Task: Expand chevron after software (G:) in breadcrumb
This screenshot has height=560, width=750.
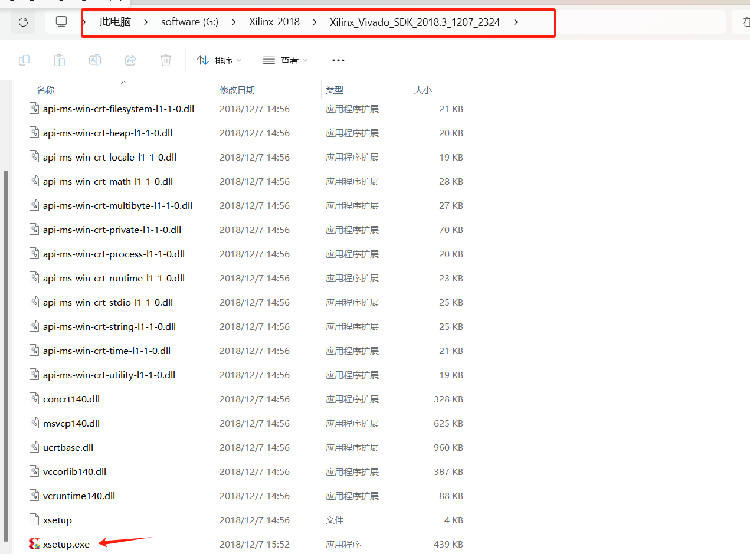Action: click(x=233, y=22)
